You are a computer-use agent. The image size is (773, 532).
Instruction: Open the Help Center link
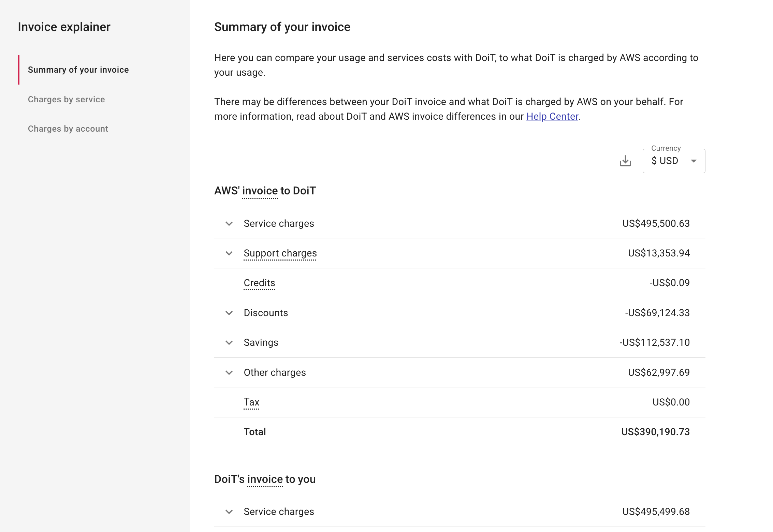pyautogui.click(x=552, y=117)
